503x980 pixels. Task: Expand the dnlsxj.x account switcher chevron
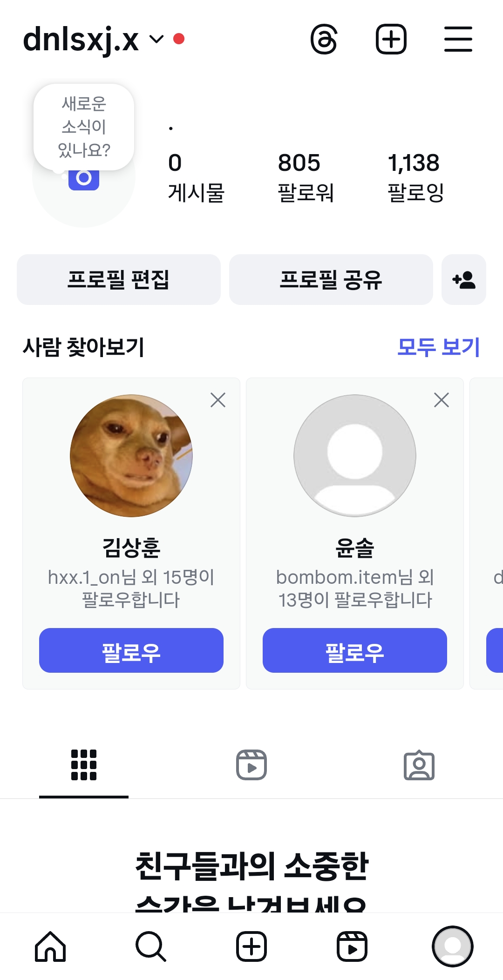[156, 40]
